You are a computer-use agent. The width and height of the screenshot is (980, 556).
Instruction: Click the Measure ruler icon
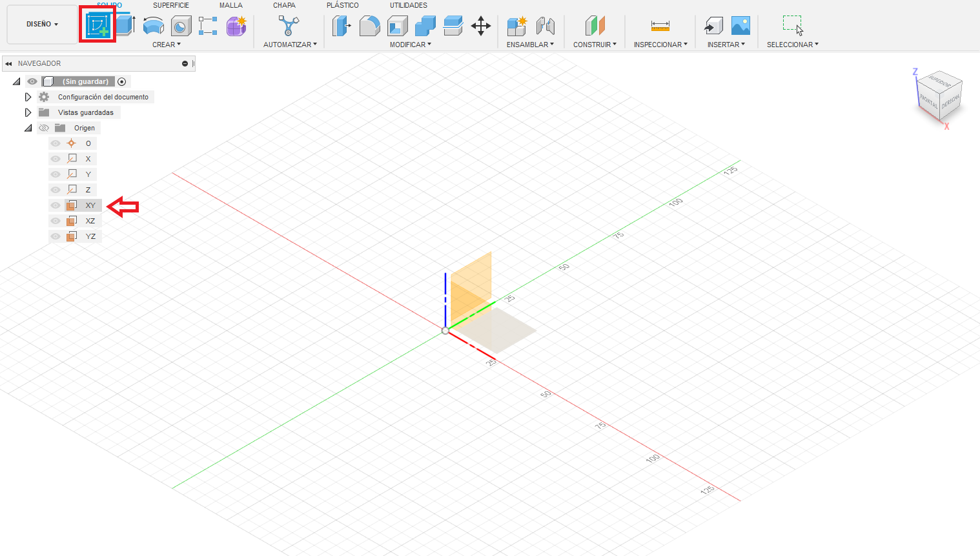[x=660, y=26]
